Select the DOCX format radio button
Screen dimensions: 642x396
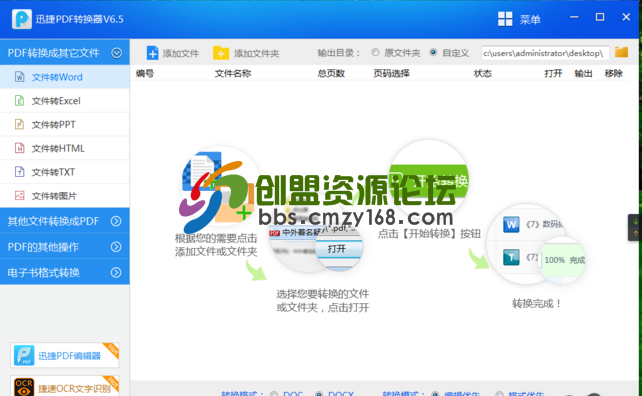pyautogui.click(x=319, y=394)
